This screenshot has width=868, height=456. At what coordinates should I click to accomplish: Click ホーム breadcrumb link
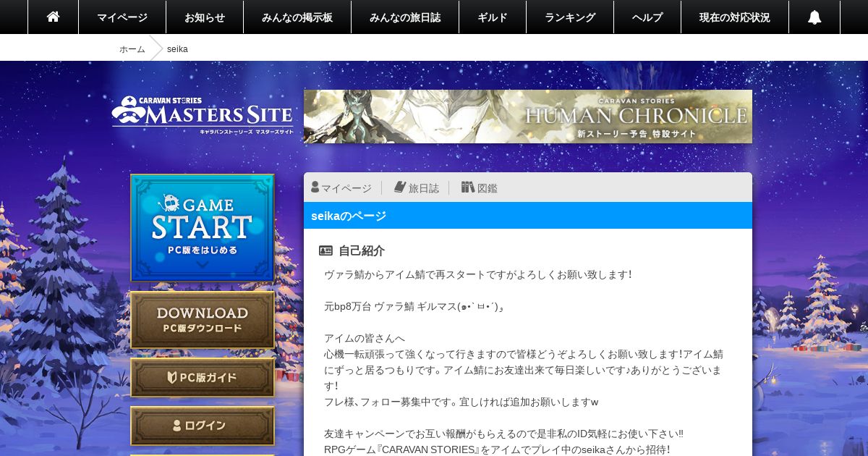(x=132, y=49)
